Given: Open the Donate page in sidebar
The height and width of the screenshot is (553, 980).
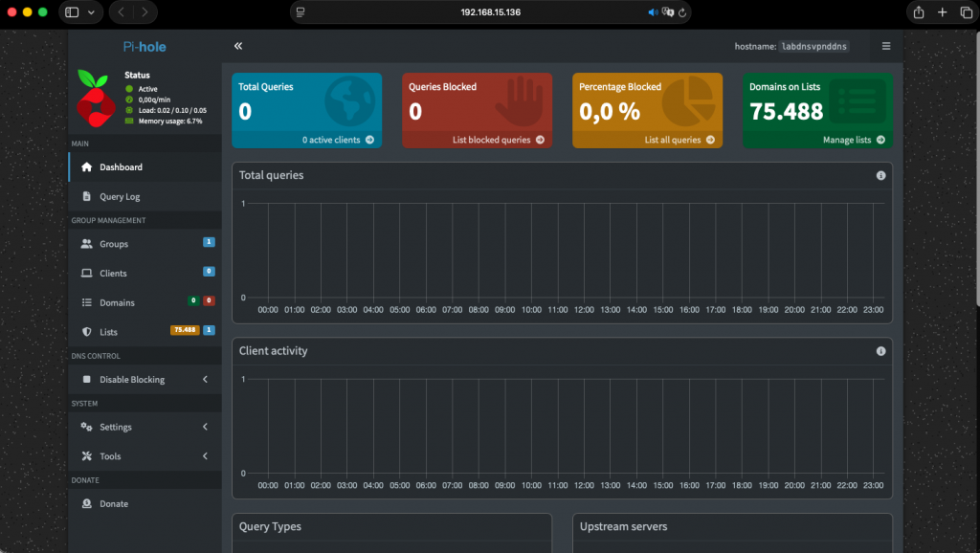Looking at the screenshot, I should coord(114,504).
